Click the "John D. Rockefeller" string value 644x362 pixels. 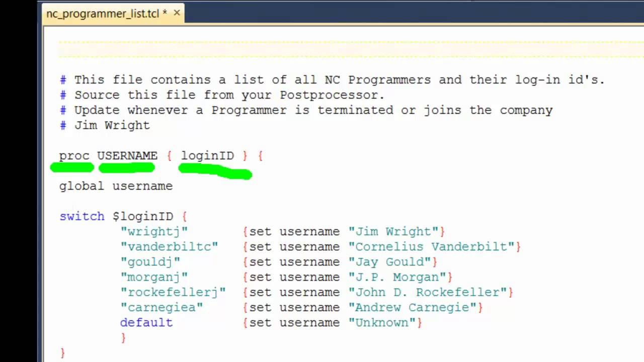pos(428,292)
